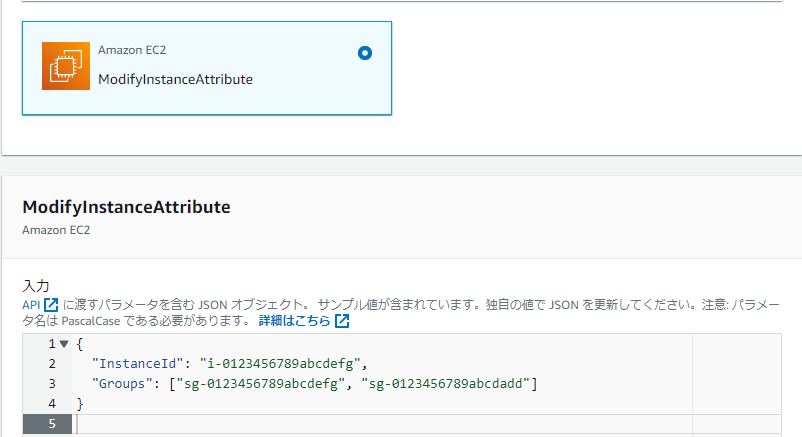This screenshot has height=437, width=802.
Task: Click line number 3 in the gutter
Action: pos(52,384)
